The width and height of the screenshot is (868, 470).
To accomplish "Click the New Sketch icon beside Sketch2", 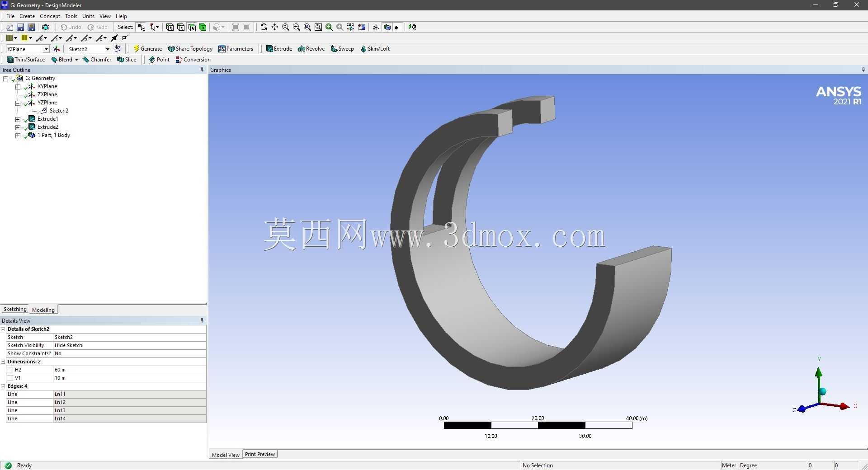I will (118, 49).
